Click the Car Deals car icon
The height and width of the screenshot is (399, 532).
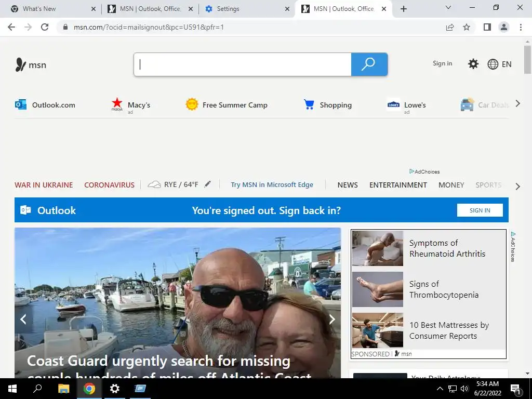(x=467, y=104)
